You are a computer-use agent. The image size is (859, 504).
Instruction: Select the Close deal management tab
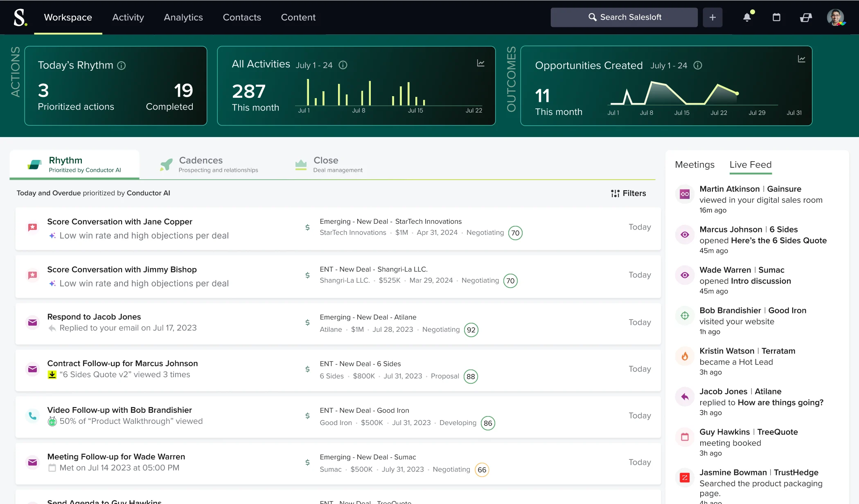(329, 164)
